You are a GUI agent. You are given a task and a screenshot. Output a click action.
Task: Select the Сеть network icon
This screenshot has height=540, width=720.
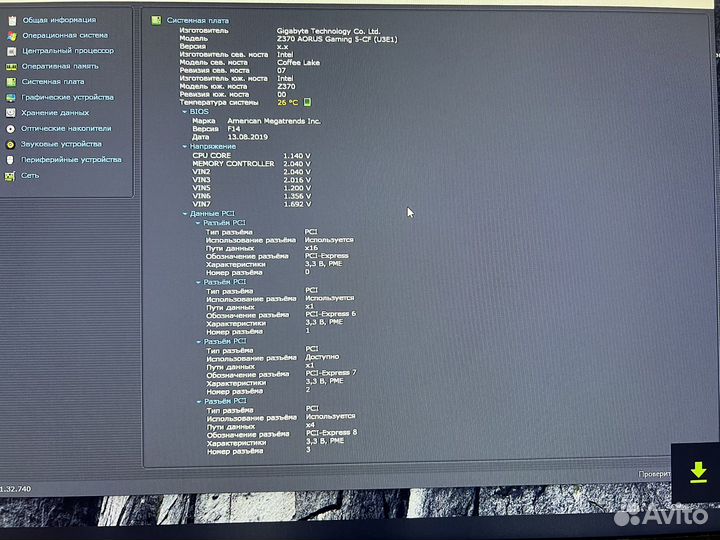pyautogui.click(x=10, y=176)
